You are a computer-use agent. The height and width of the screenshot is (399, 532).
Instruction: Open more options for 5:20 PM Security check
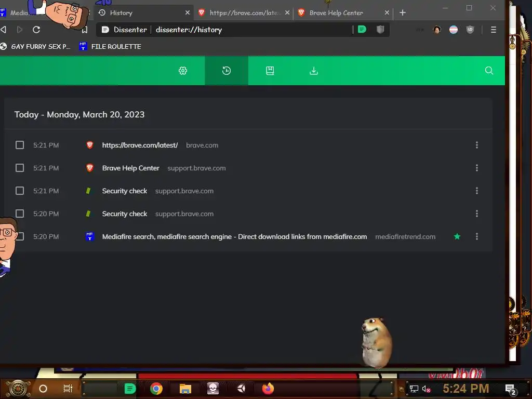click(x=477, y=214)
